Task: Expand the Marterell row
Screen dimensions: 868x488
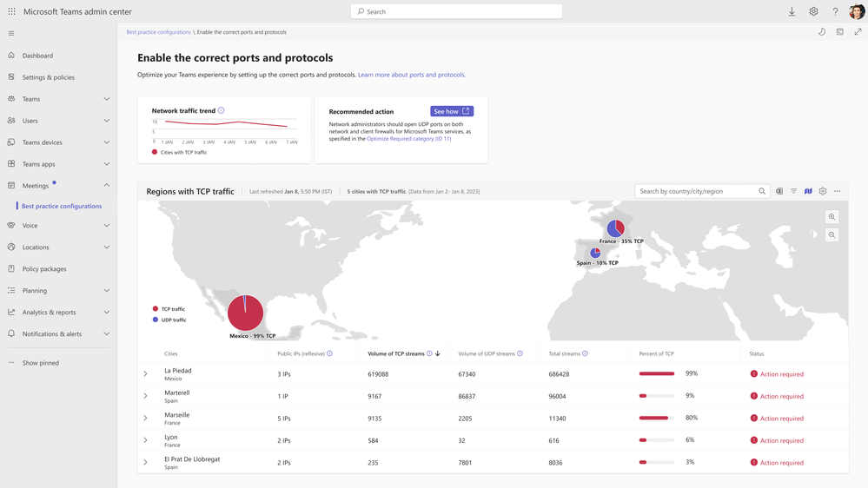Action: [146, 396]
